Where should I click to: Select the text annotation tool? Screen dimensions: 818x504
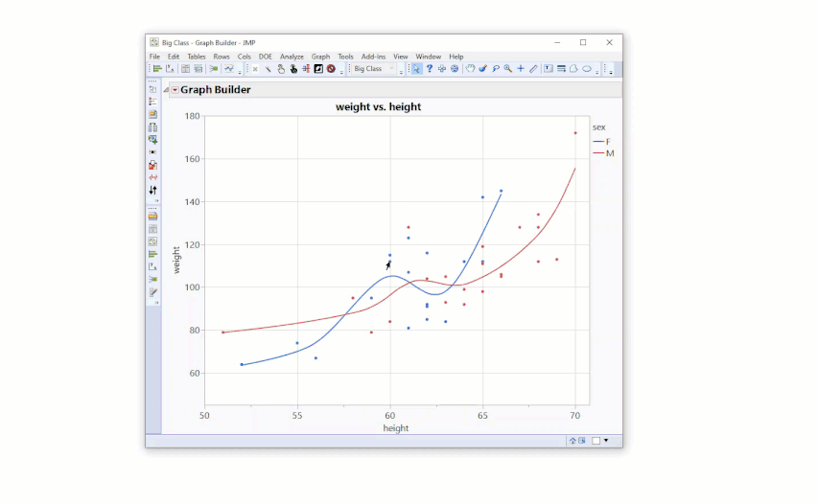point(549,69)
